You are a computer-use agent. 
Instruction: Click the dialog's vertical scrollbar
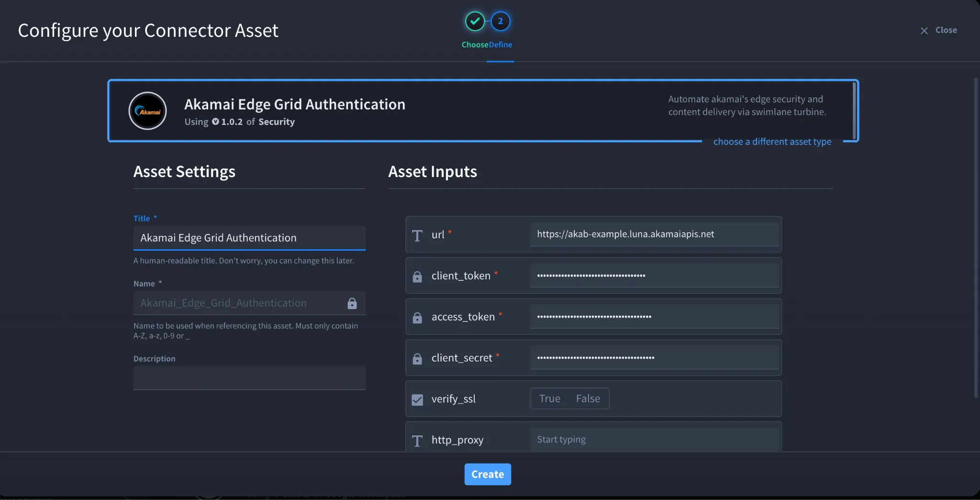click(x=976, y=237)
